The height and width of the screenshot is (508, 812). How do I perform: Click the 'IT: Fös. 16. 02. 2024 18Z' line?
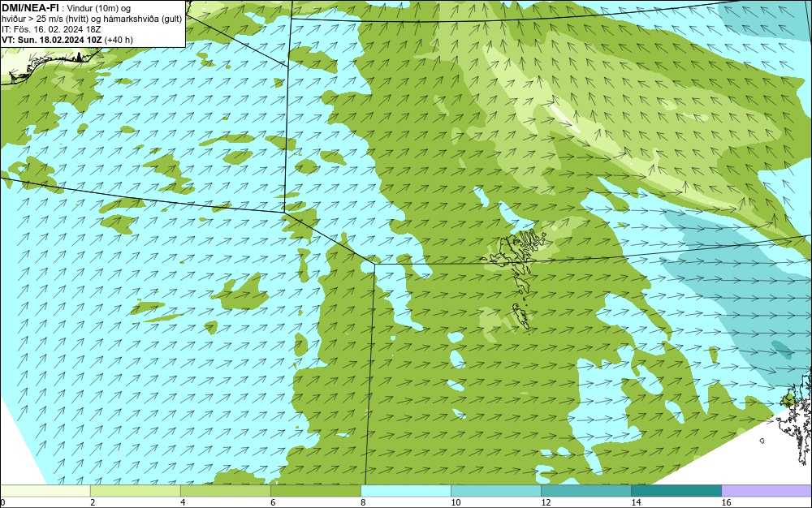coord(51,29)
